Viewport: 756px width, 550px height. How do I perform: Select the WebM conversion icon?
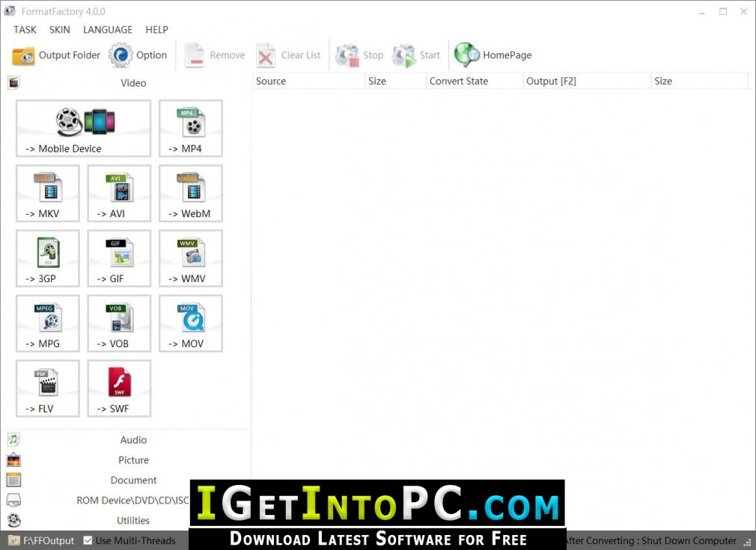pos(191,193)
